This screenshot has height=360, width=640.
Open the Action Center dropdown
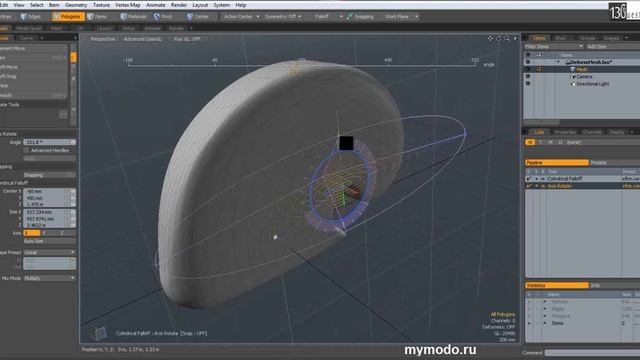click(241, 17)
